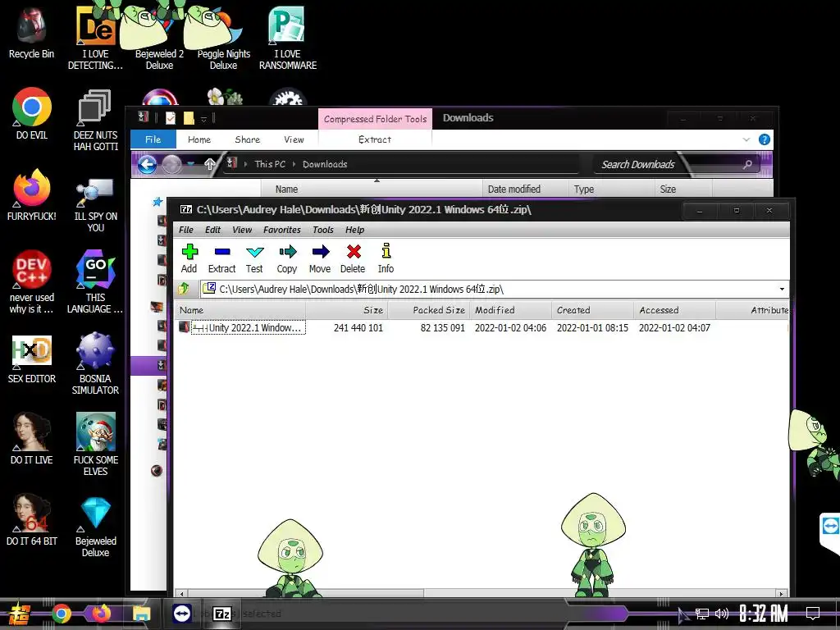This screenshot has width=840, height=630.
Task: Open the Help menu in 7-Zip
Action: click(354, 230)
